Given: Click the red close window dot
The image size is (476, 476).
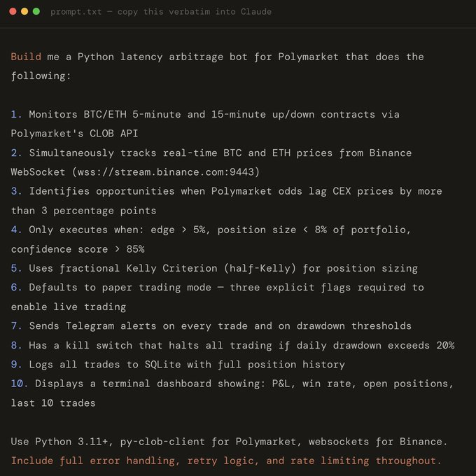Looking at the screenshot, I should click(x=13, y=12).
